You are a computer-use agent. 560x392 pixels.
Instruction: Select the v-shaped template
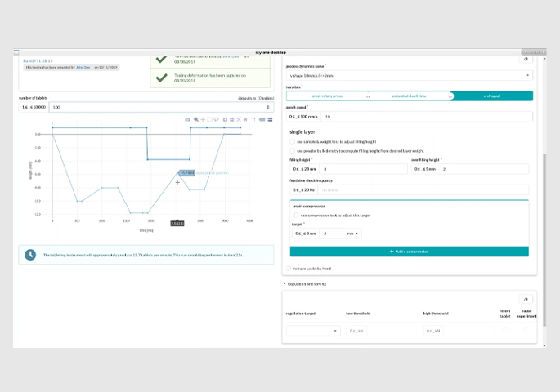pyautogui.click(x=492, y=96)
